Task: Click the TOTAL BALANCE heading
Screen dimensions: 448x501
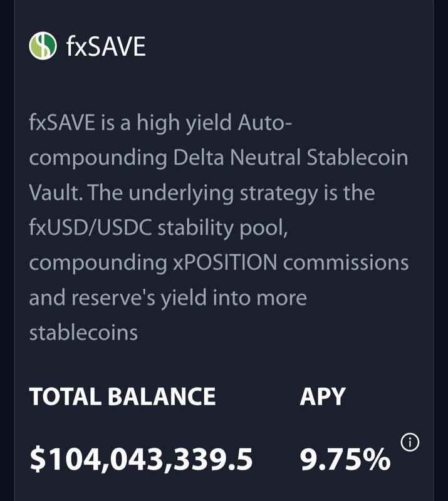Action: click(123, 396)
